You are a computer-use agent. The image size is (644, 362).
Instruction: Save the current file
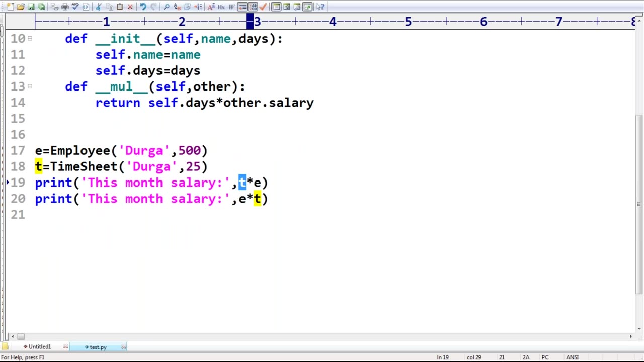[x=31, y=7]
